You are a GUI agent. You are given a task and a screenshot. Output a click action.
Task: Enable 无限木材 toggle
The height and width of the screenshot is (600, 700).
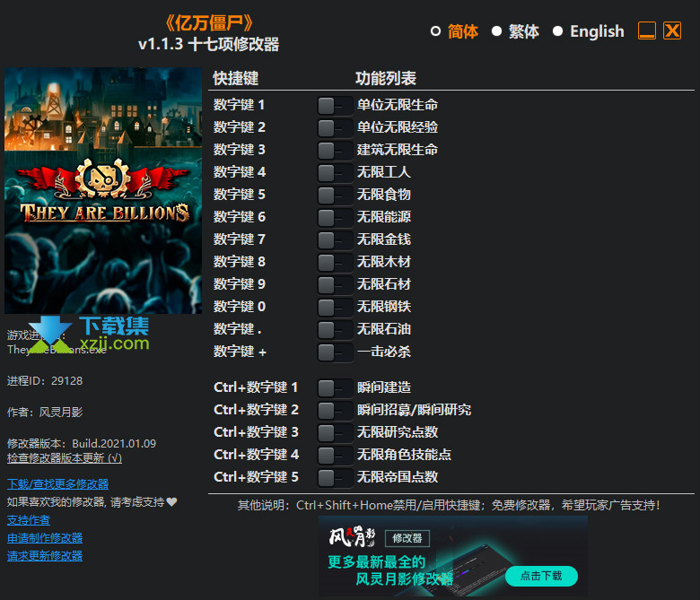[x=335, y=262]
